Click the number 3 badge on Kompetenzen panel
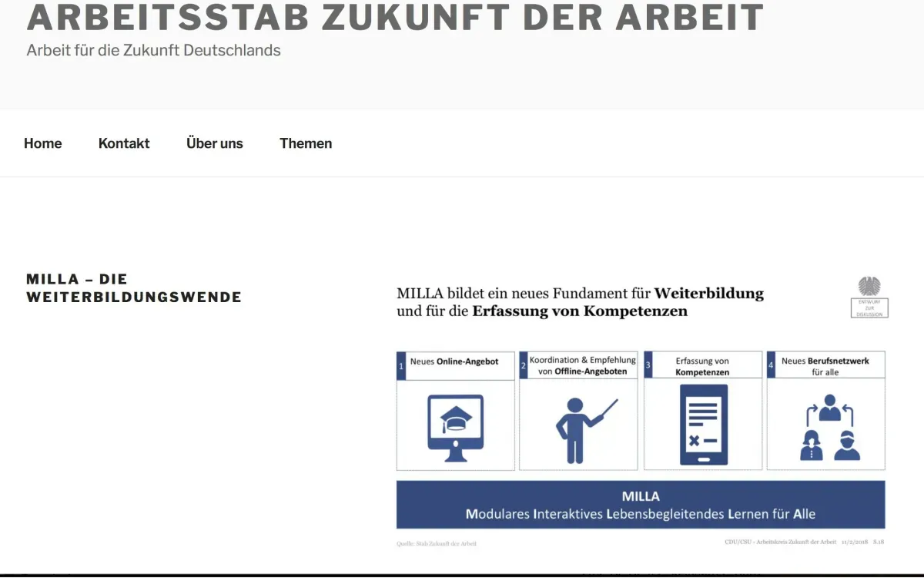 pos(648,365)
